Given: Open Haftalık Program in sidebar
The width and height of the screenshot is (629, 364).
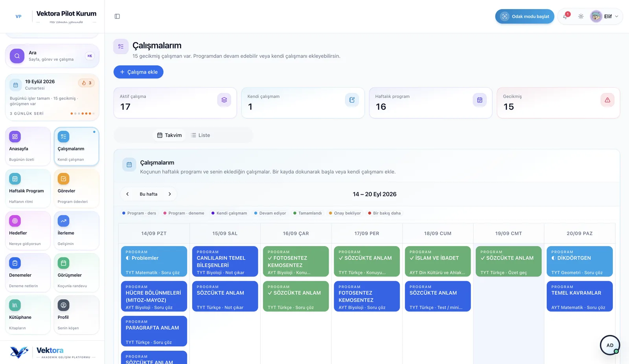Looking at the screenshot, I should pyautogui.click(x=28, y=188).
